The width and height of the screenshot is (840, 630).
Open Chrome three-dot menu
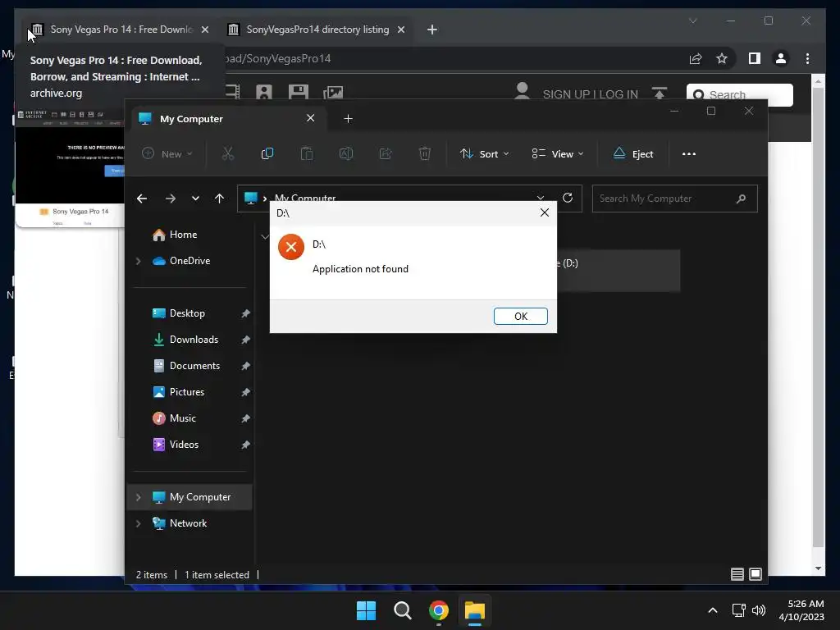pyautogui.click(x=807, y=58)
